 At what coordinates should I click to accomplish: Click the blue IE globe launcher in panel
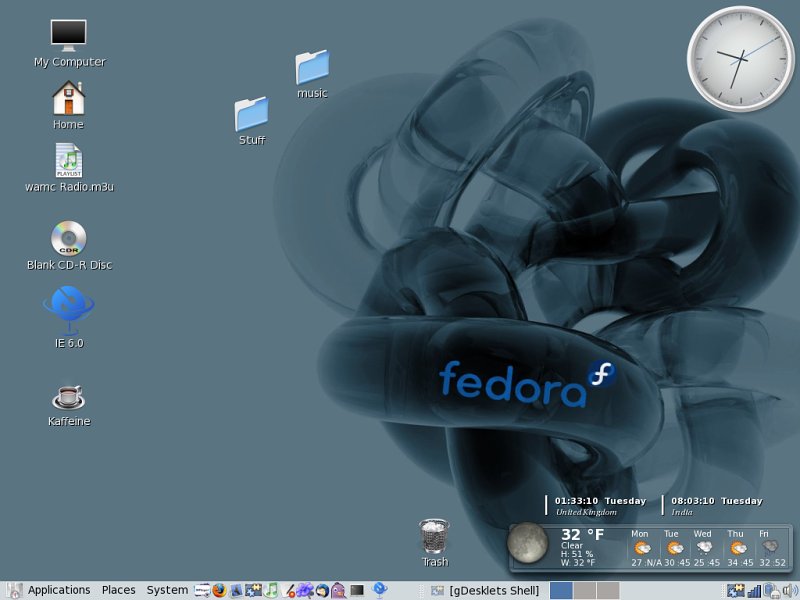click(380, 590)
